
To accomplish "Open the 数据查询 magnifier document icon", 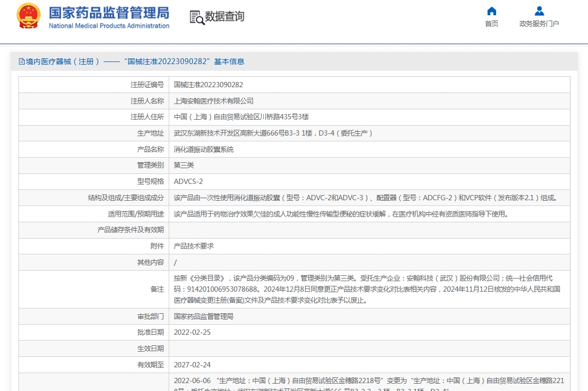I will (197, 18).
